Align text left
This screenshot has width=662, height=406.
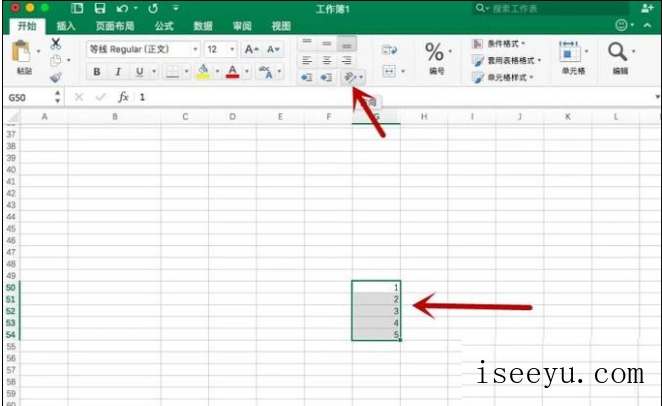tap(307, 60)
